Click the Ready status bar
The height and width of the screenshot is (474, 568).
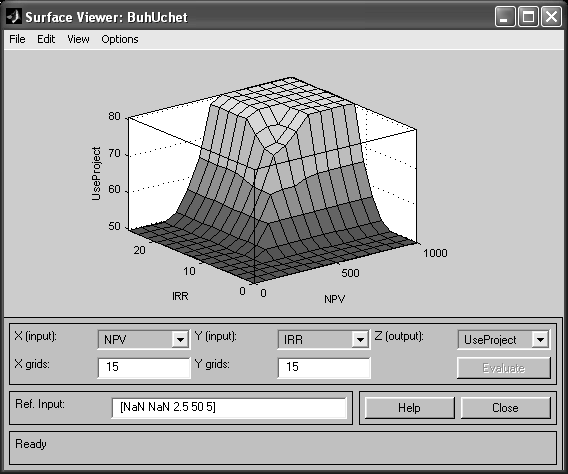coord(283,448)
